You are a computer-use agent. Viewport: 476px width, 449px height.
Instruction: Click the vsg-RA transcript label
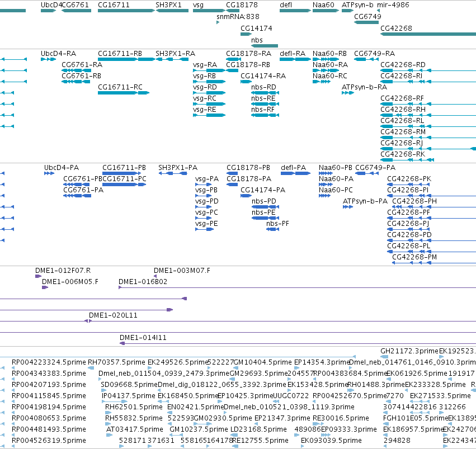205,65
